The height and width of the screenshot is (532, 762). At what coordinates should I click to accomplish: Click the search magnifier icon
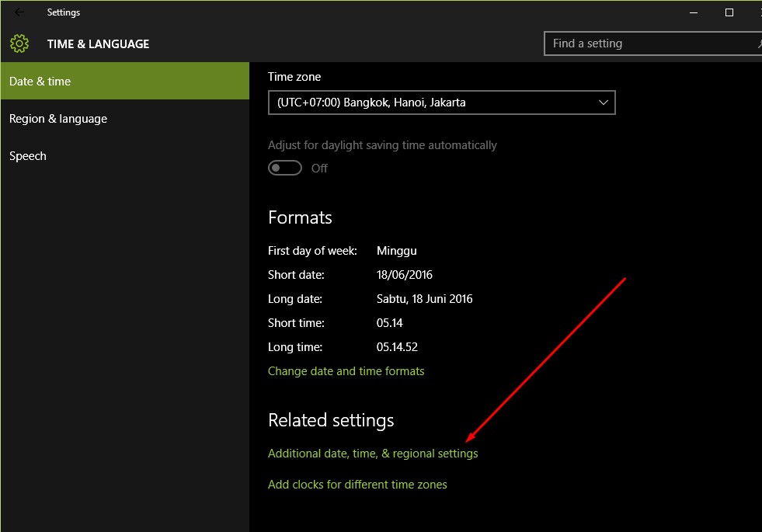[x=757, y=43]
